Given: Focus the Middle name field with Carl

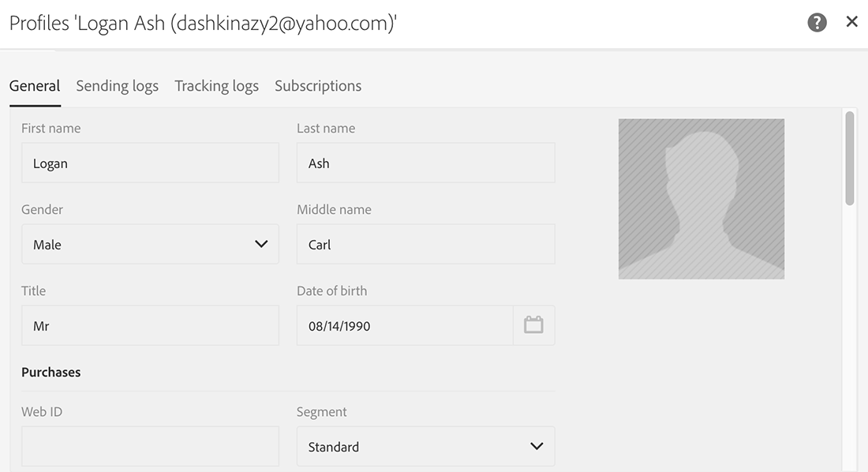Looking at the screenshot, I should pyautogui.click(x=425, y=245).
